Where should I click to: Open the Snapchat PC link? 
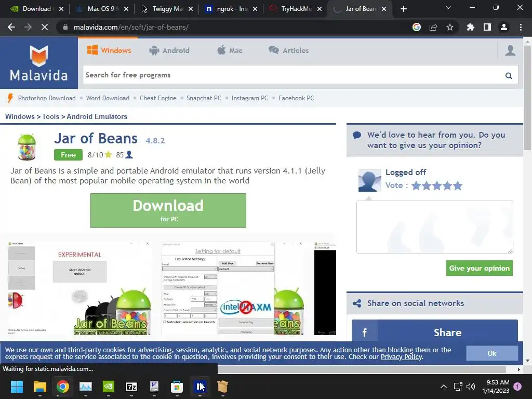coord(204,98)
